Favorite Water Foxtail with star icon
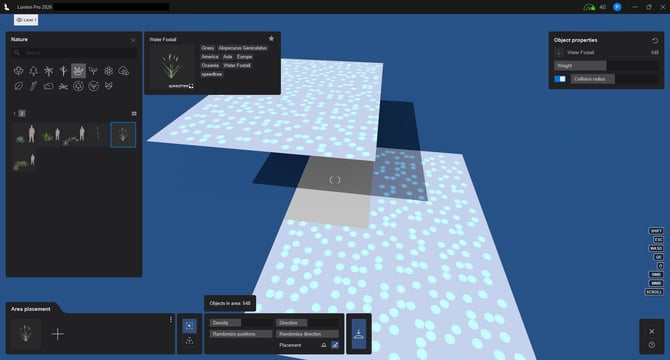670x360 pixels. tap(271, 39)
